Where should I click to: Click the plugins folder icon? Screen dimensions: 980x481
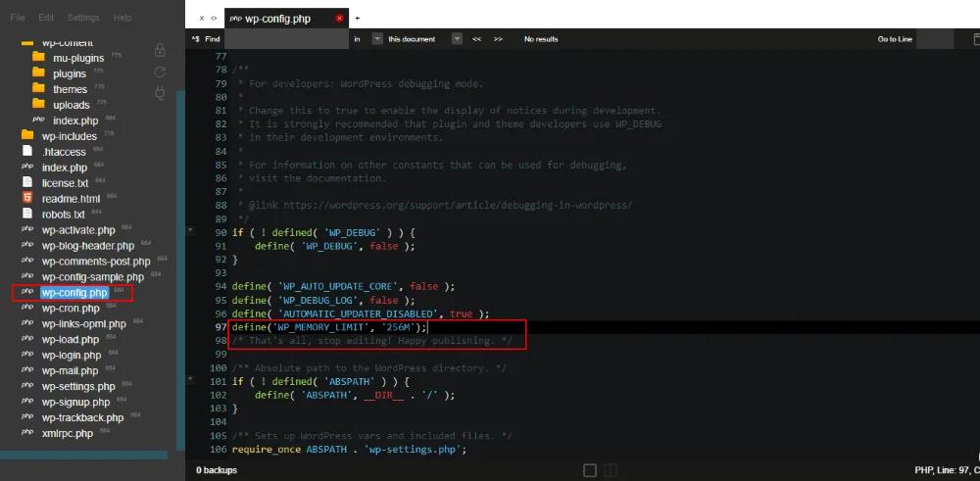point(39,72)
